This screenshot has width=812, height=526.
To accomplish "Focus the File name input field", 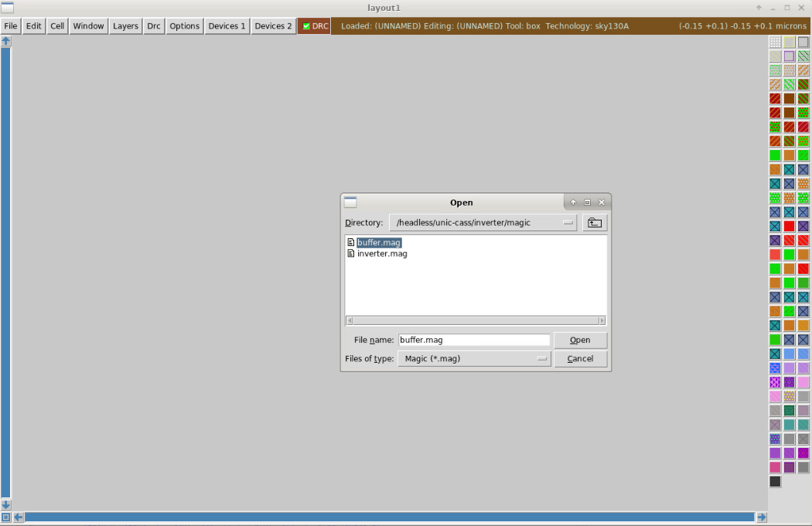I will [474, 340].
